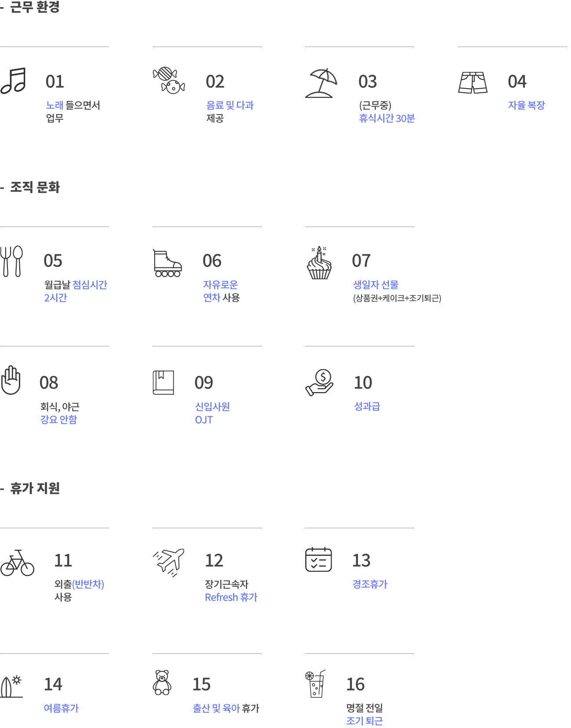Click the 'Refresh 휴가' text
This screenshot has height=728, width=571.
pos(231,597)
